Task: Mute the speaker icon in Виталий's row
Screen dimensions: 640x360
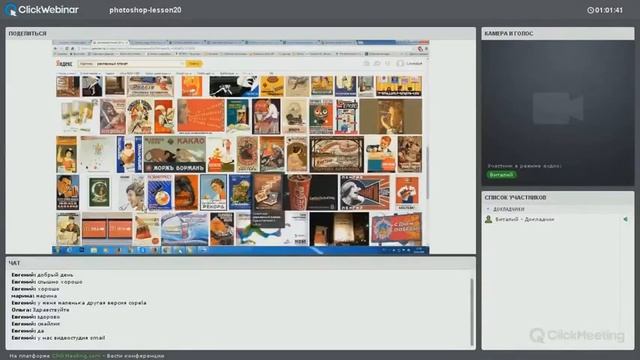Action: pyautogui.click(x=625, y=219)
